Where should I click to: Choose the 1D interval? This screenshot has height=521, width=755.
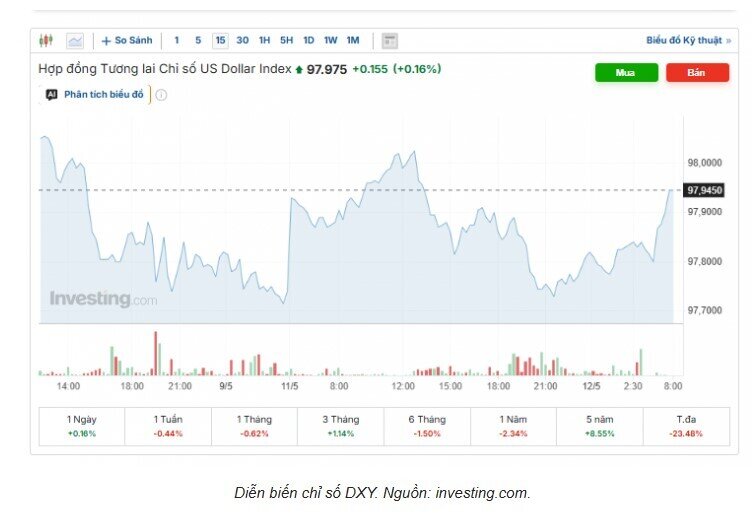309,40
